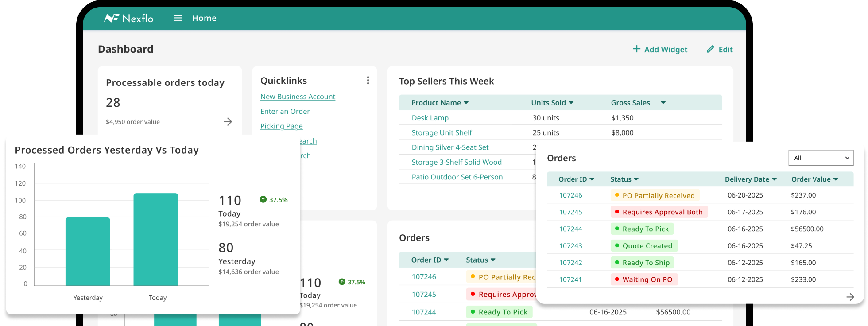The width and height of the screenshot is (868, 326).
Task: Open the All filter dropdown in Orders popup
Action: [821, 158]
